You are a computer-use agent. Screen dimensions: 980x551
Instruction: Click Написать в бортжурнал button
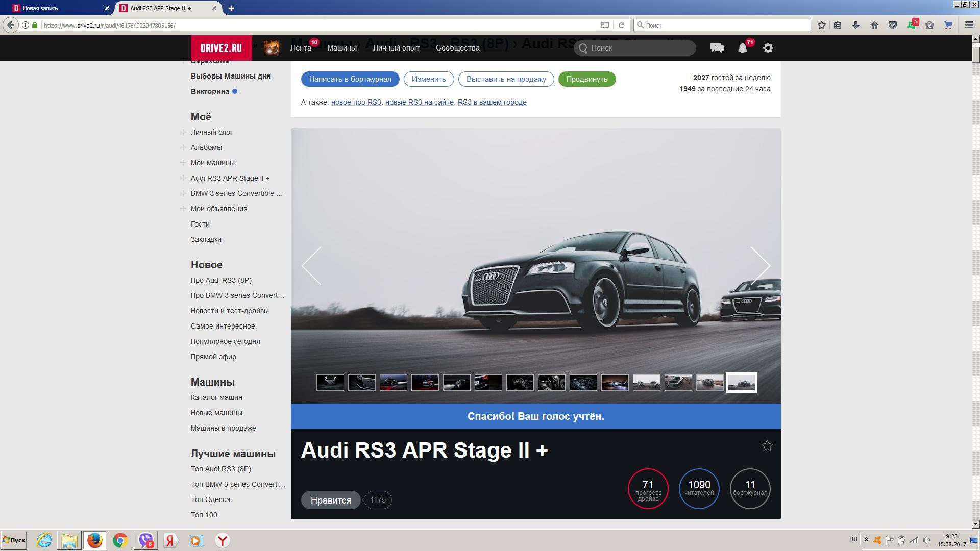point(350,79)
